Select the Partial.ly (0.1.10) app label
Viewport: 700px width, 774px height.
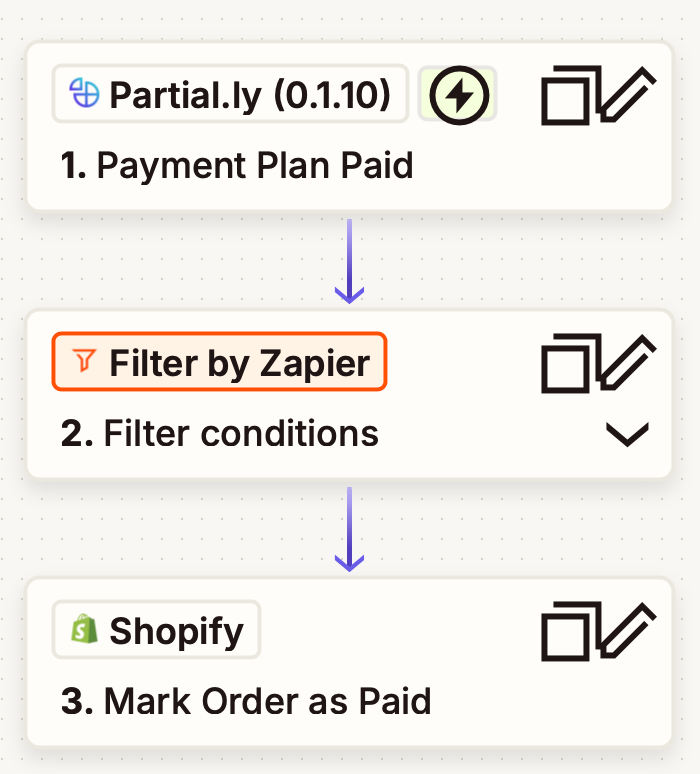click(249, 95)
